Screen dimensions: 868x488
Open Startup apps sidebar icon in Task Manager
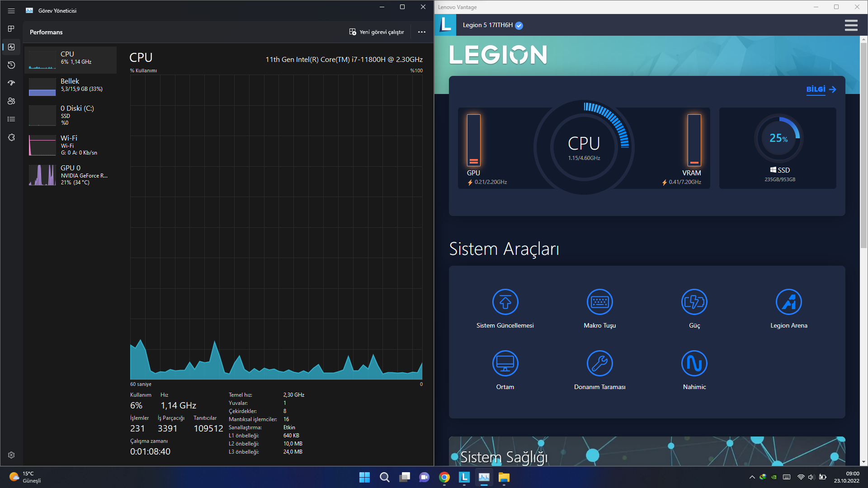(11, 83)
